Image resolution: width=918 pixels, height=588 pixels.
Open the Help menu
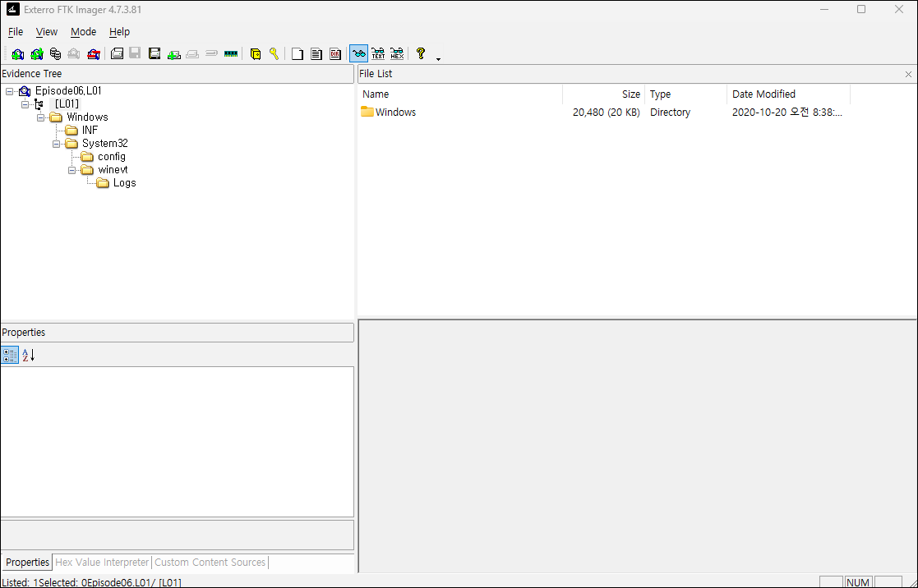(x=119, y=31)
